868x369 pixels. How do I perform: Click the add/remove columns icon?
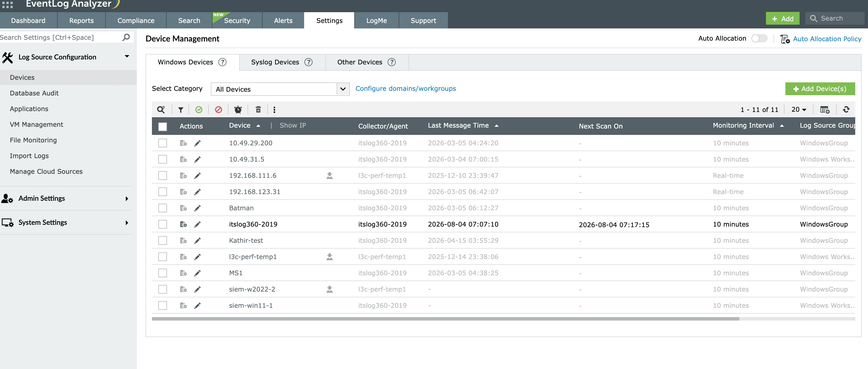(x=825, y=110)
